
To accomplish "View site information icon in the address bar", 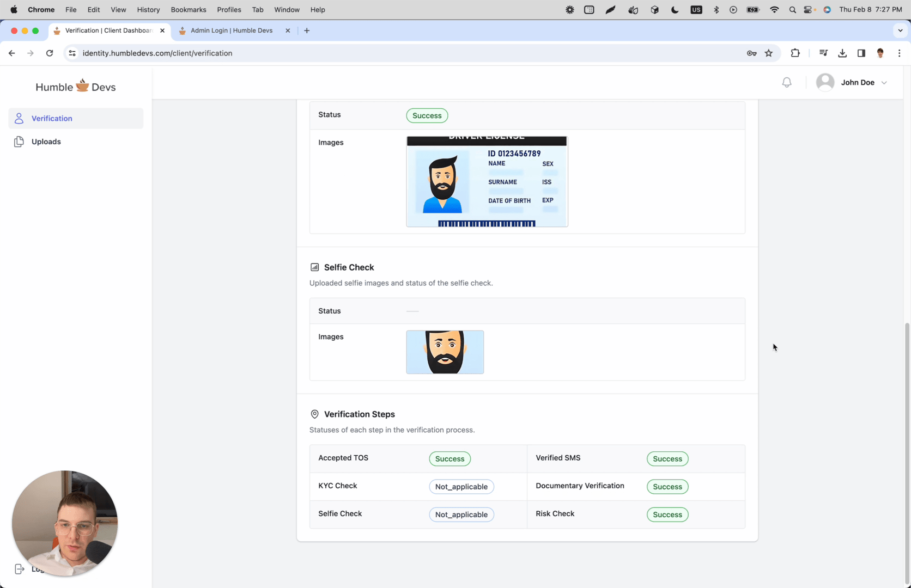I will pyautogui.click(x=72, y=53).
